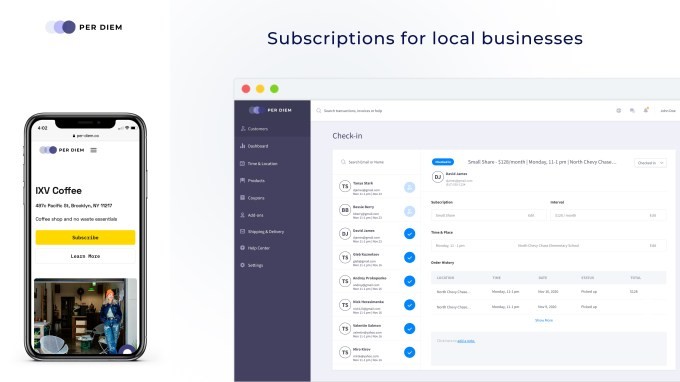Toggle check-in for Bessie Berry
Screen dimensions: 680x382
coord(409,211)
